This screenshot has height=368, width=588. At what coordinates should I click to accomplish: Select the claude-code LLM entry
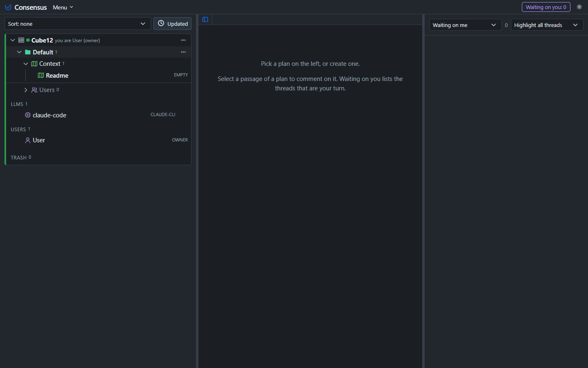pyautogui.click(x=98, y=115)
